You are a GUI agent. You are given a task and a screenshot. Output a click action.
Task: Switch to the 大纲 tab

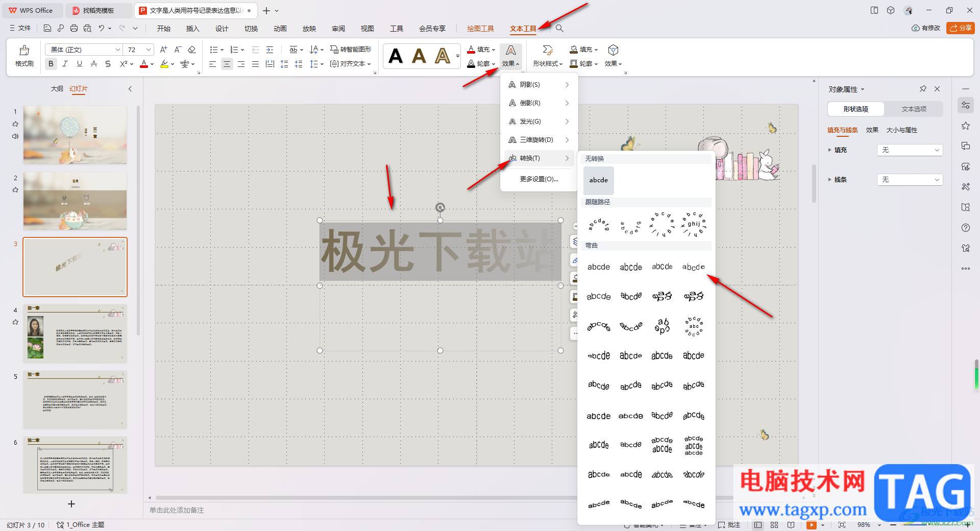57,89
